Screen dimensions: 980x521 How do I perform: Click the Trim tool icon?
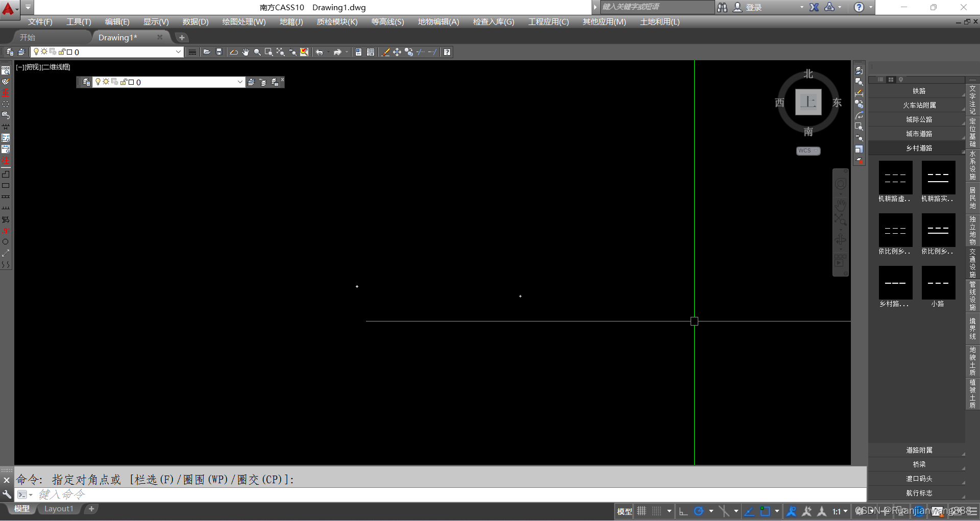coord(421,52)
